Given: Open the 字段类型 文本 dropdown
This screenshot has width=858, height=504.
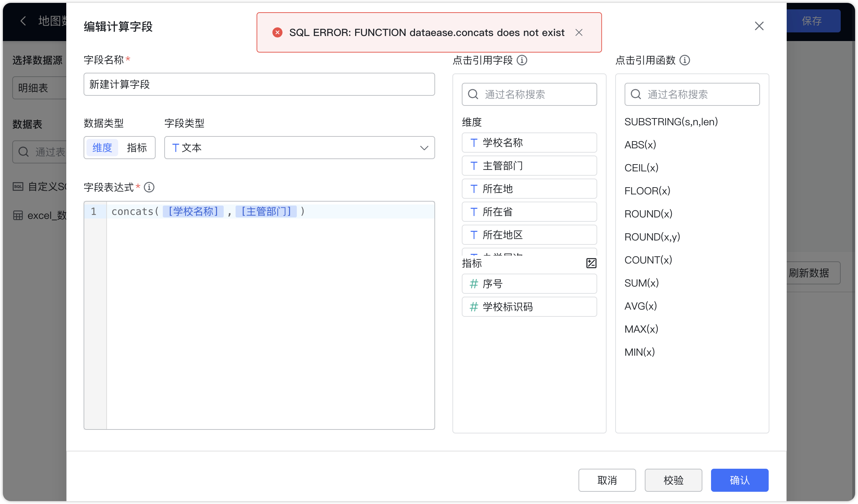Looking at the screenshot, I should click(x=299, y=148).
